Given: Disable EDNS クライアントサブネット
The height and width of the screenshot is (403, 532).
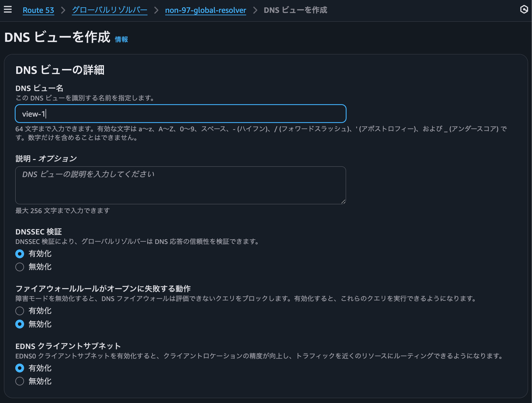Looking at the screenshot, I should point(20,381).
